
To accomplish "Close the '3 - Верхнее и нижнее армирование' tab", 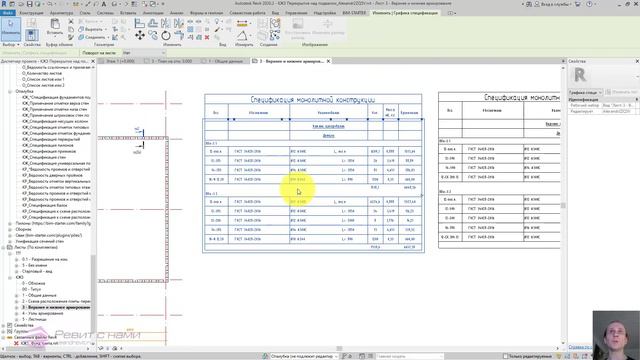I will click(328, 61).
